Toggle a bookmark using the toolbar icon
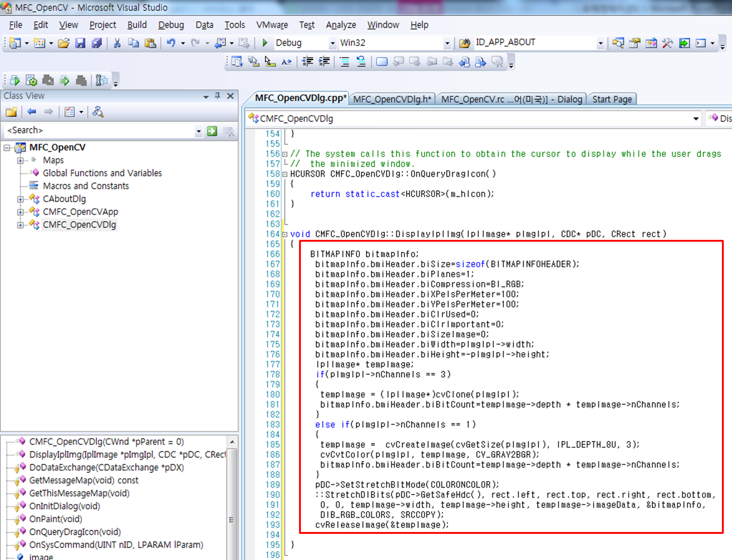Image resolution: width=732 pixels, height=560 pixels. 382,61
